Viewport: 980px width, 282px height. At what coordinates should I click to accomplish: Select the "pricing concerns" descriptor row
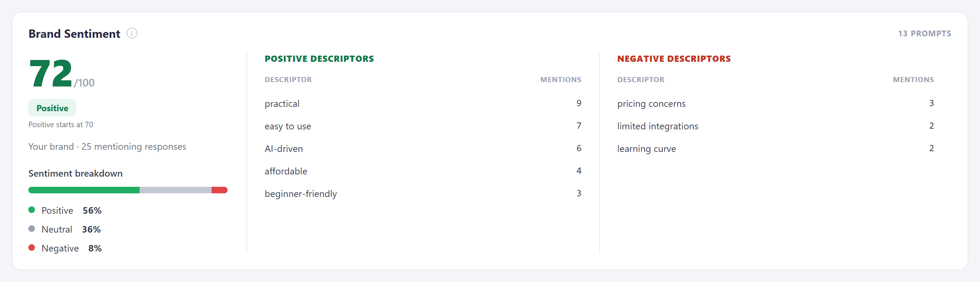click(775, 104)
